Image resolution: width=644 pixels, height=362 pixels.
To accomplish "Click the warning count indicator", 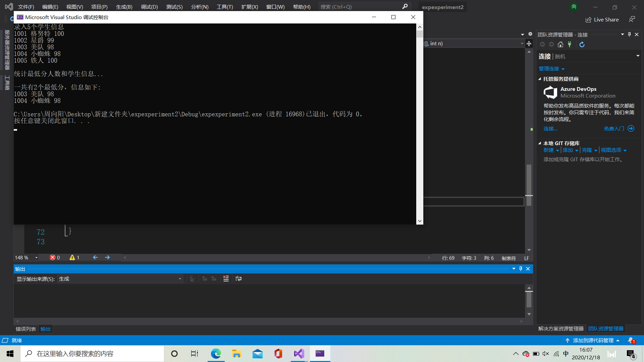I will (74, 257).
